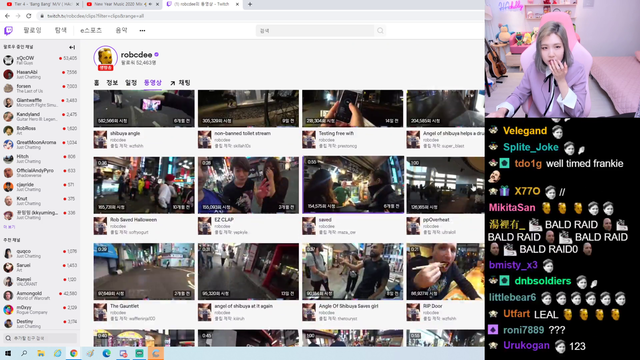Click the browser forward arrow
Screen dimensions: 640x360
point(18,16)
